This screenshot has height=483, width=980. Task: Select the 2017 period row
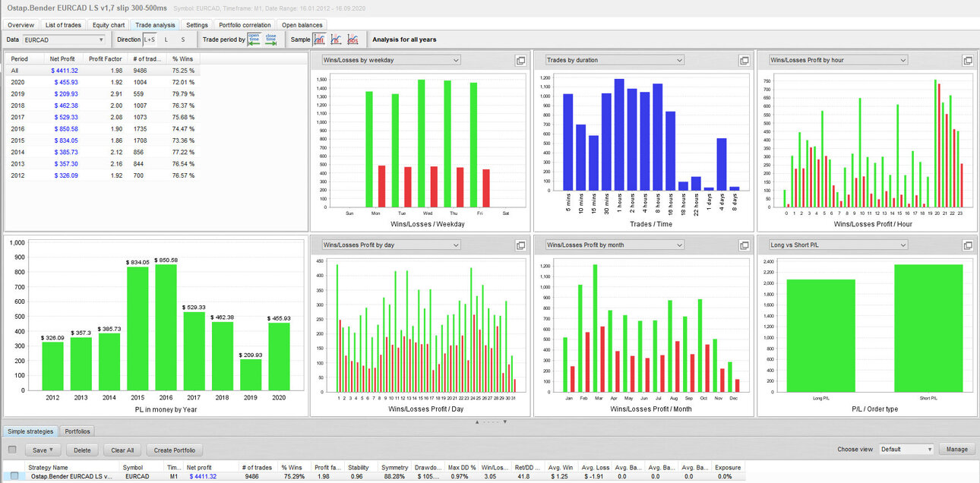[102, 117]
